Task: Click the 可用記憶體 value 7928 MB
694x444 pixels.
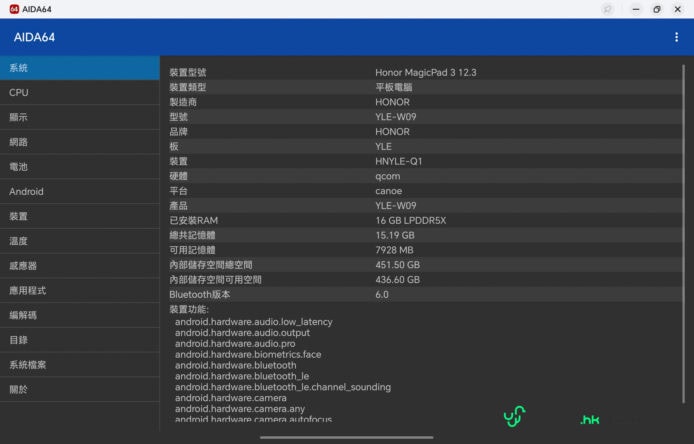Action: click(x=394, y=250)
